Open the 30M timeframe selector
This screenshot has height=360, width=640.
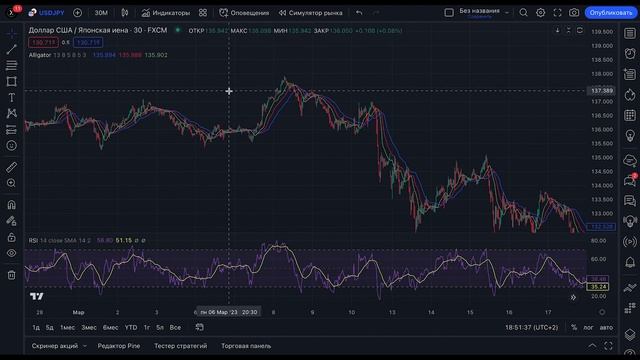coord(101,13)
